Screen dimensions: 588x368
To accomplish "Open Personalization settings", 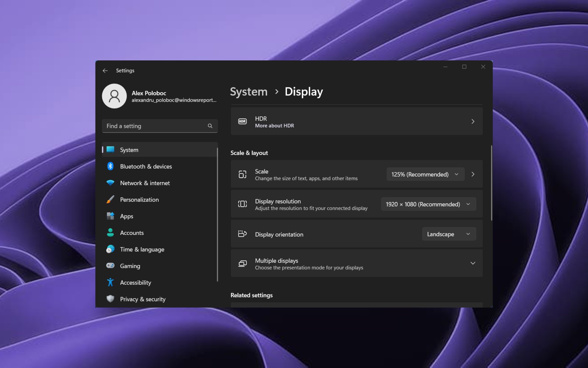I will [x=139, y=199].
